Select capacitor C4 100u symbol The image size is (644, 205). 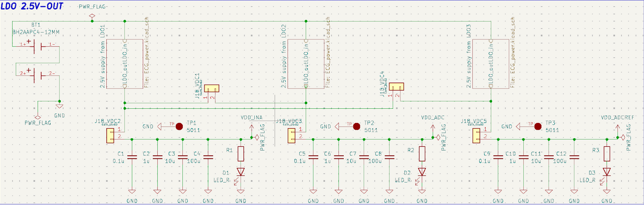[208, 157]
